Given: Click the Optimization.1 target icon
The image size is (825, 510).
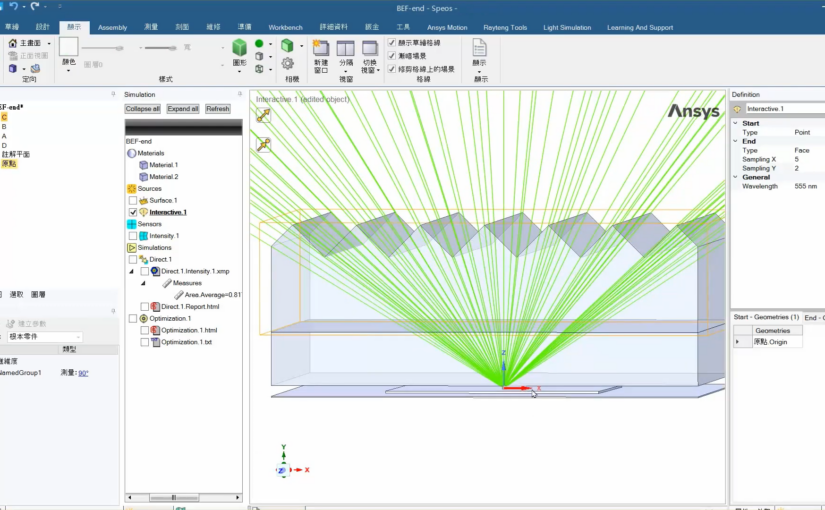Looking at the screenshot, I should pyautogui.click(x=143, y=318).
